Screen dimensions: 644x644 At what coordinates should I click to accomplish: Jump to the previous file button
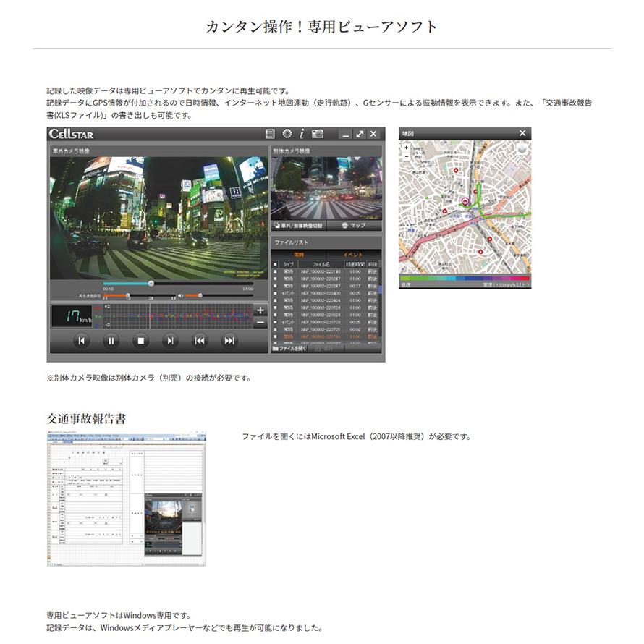click(x=82, y=341)
